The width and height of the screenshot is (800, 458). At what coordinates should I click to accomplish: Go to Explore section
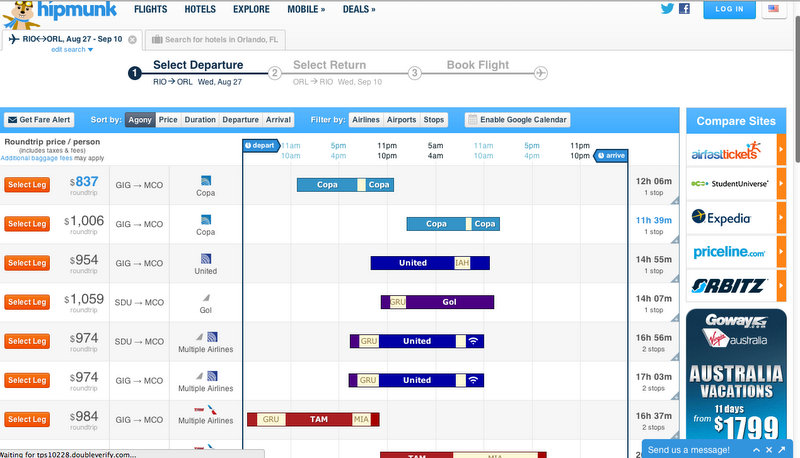[x=251, y=9]
